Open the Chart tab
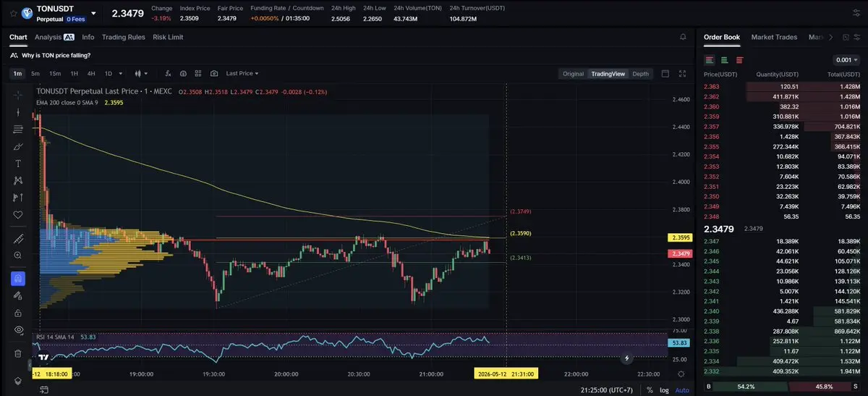Image resolution: width=868 pixels, height=396 pixels. click(x=18, y=37)
